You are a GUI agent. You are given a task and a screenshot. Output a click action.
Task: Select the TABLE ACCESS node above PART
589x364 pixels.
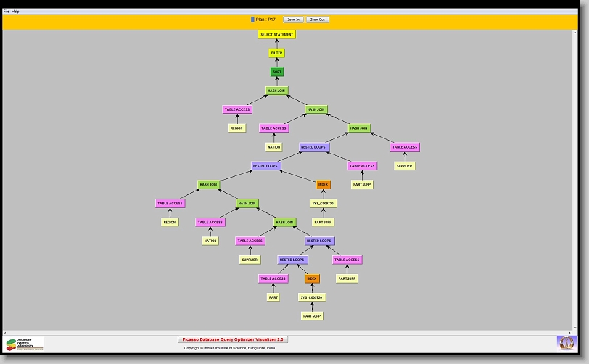click(x=273, y=278)
